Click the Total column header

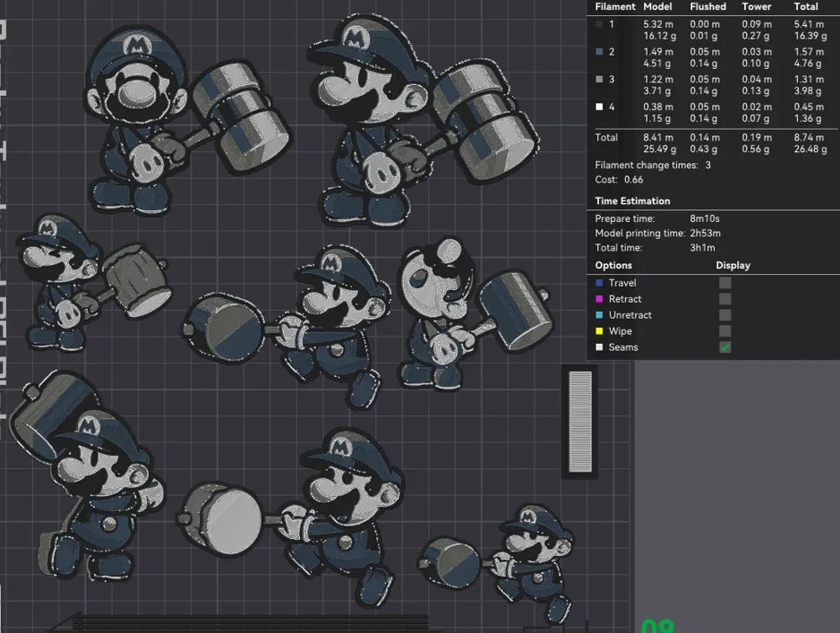[x=806, y=7]
